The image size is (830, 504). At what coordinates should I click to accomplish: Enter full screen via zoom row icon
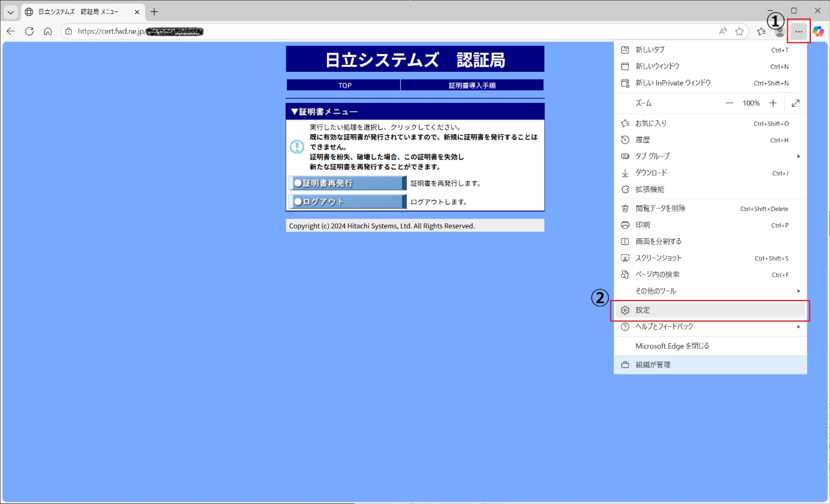[x=796, y=103]
